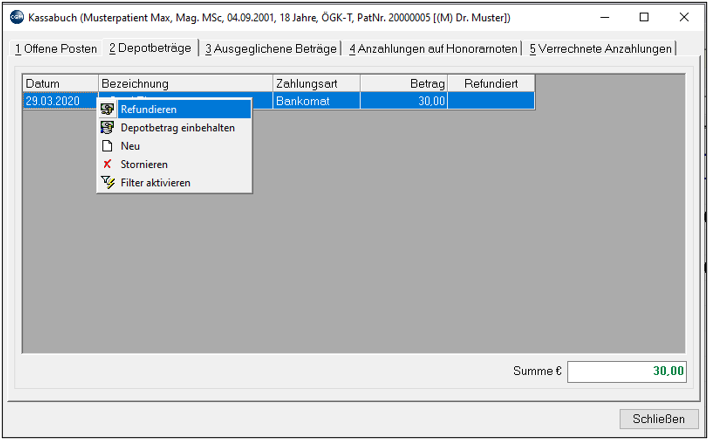Click the Bankomat payment cell
Viewport: 709px width, 440px height.
317,101
